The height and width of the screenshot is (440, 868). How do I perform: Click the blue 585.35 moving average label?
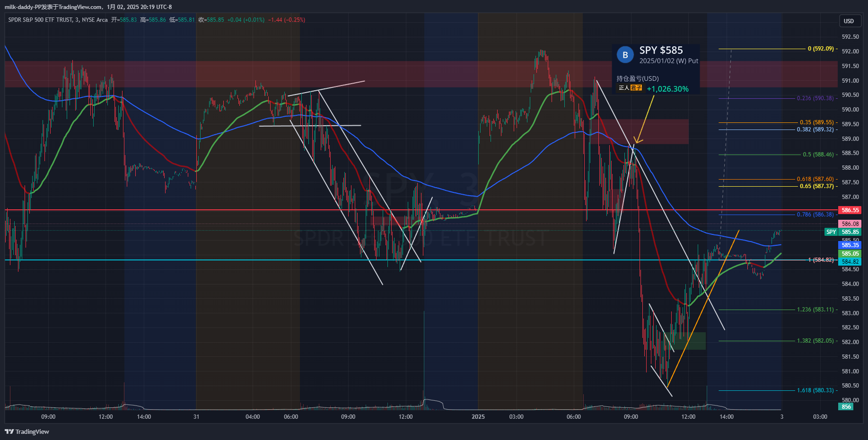click(x=850, y=245)
